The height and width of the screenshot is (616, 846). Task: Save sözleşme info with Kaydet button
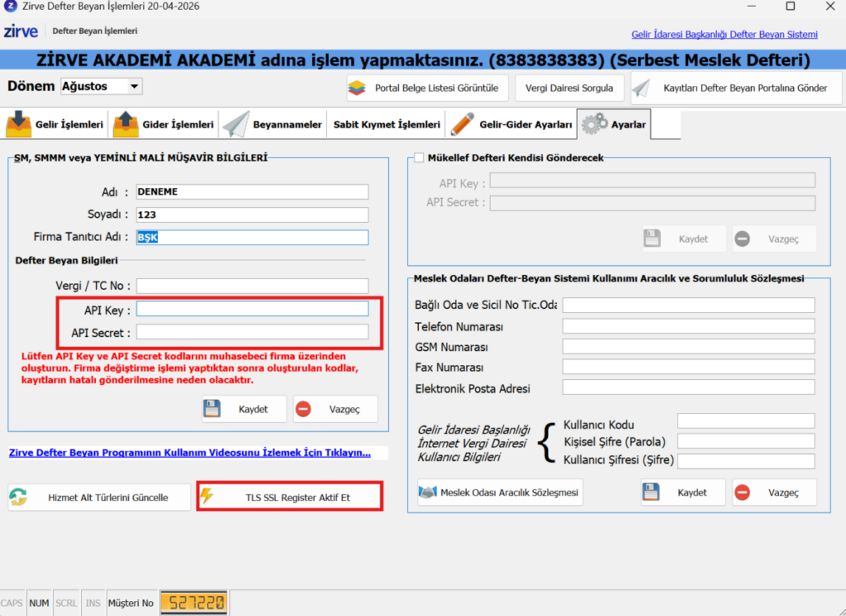coord(683,492)
